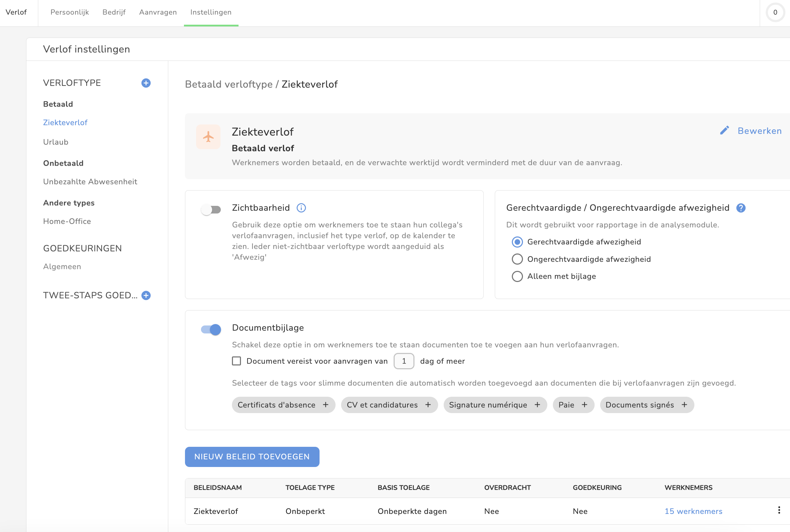
Task: Open help icon for Gerechtvaardigde afwezigheid
Action: pyautogui.click(x=741, y=208)
